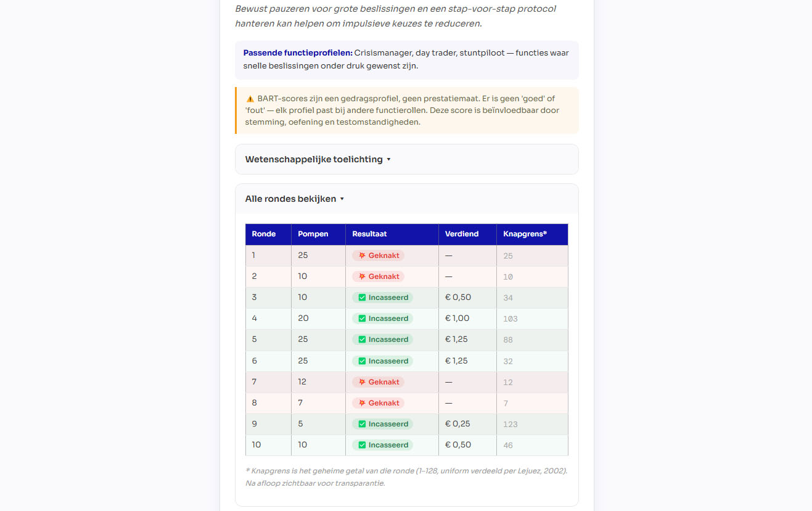Click the burst icon in round 8
Viewport: 812px width, 511px height.
[362, 403]
